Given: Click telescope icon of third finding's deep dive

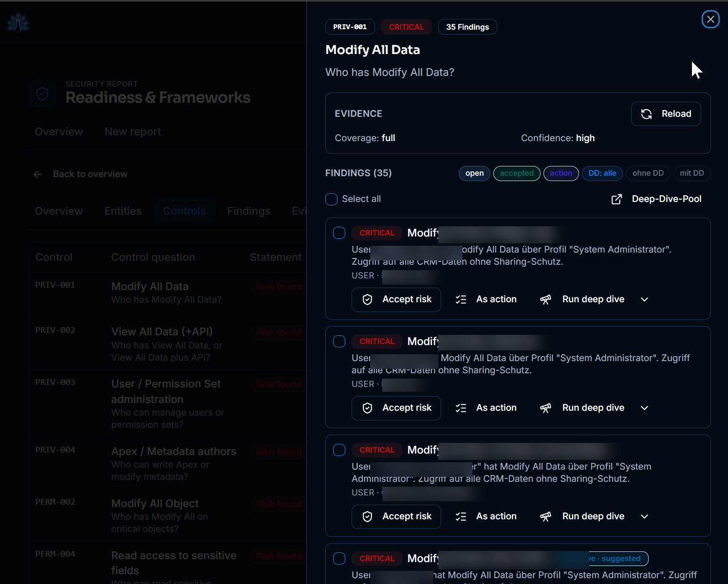Looking at the screenshot, I should pyautogui.click(x=545, y=516).
